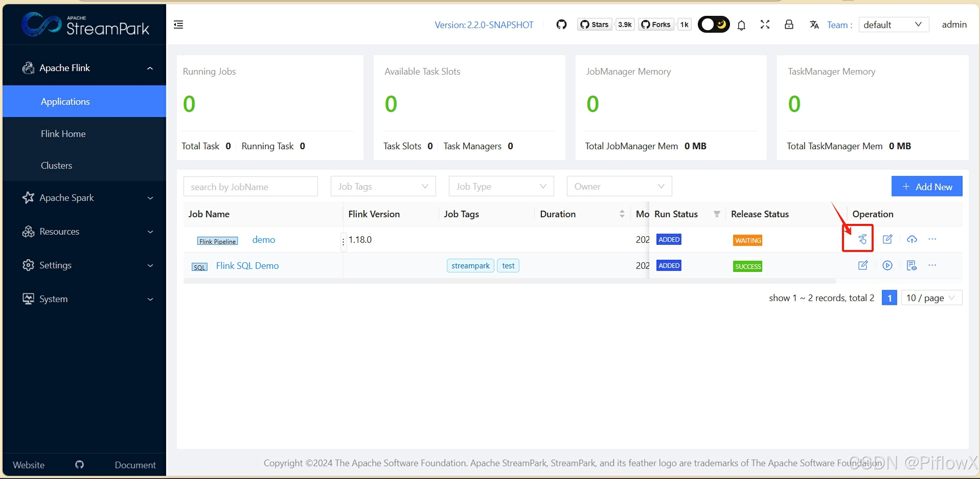Release the demo job via cloud upload icon
980x479 pixels.
tap(912, 239)
